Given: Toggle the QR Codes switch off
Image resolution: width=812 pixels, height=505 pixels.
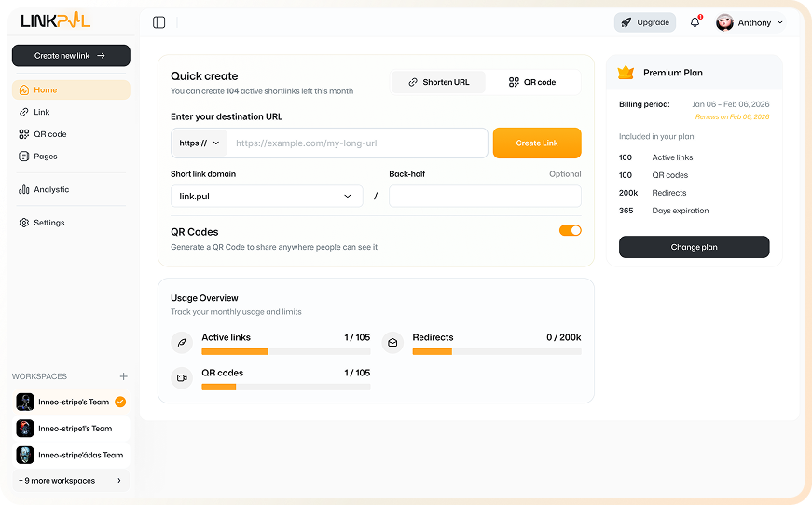Looking at the screenshot, I should (571, 231).
